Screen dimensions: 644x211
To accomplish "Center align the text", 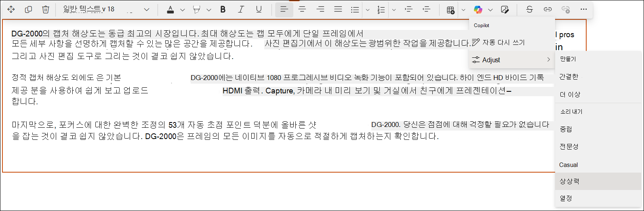I will click(x=302, y=9).
